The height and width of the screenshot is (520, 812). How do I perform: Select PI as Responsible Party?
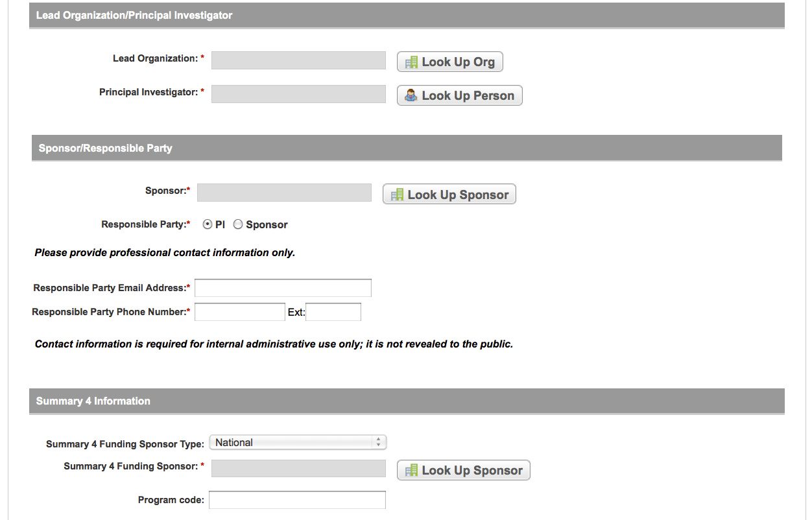pos(208,224)
